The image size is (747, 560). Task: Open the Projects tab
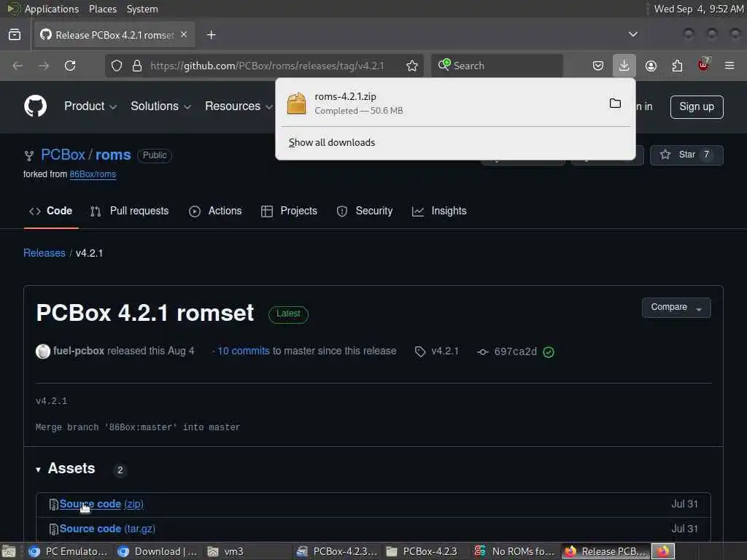[289, 211]
